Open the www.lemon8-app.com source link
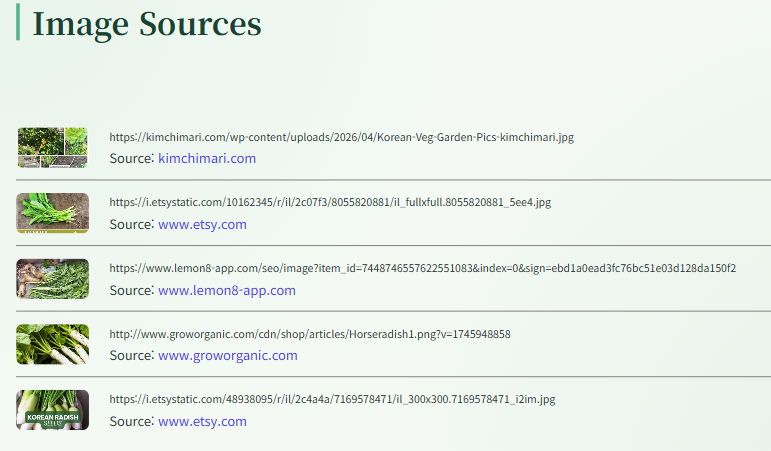Viewport: 771px width, 451px height. pos(227,290)
